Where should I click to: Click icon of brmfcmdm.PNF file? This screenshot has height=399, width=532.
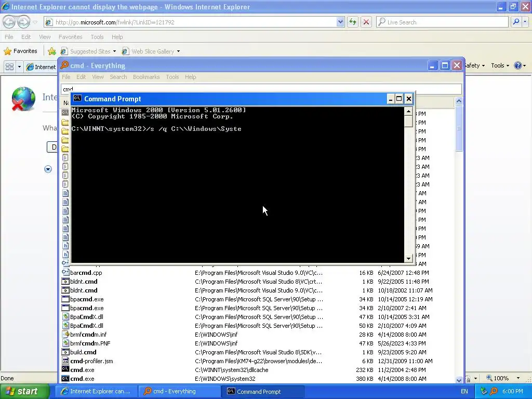tap(65, 343)
